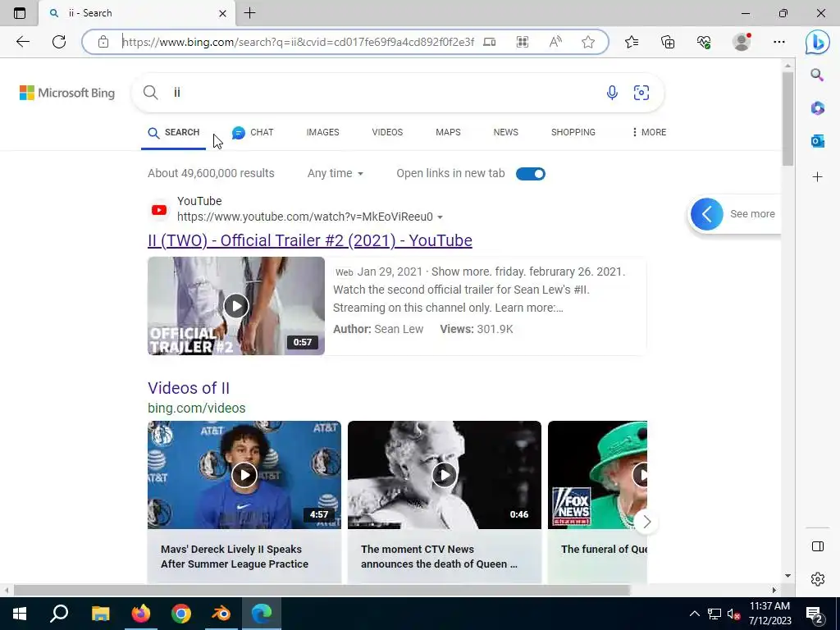Switch to the MAPS tab
The width and height of the screenshot is (840, 630).
click(x=448, y=132)
